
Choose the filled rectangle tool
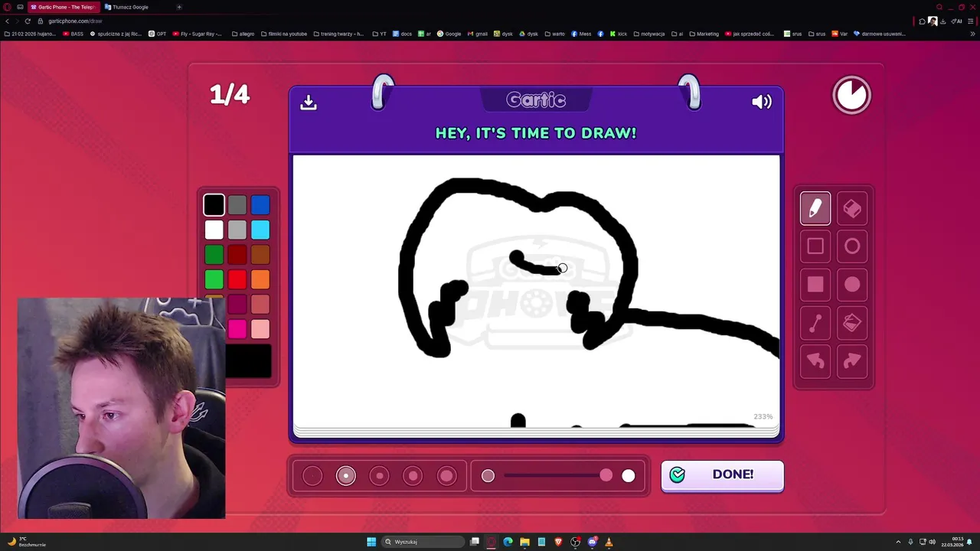click(x=815, y=285)
